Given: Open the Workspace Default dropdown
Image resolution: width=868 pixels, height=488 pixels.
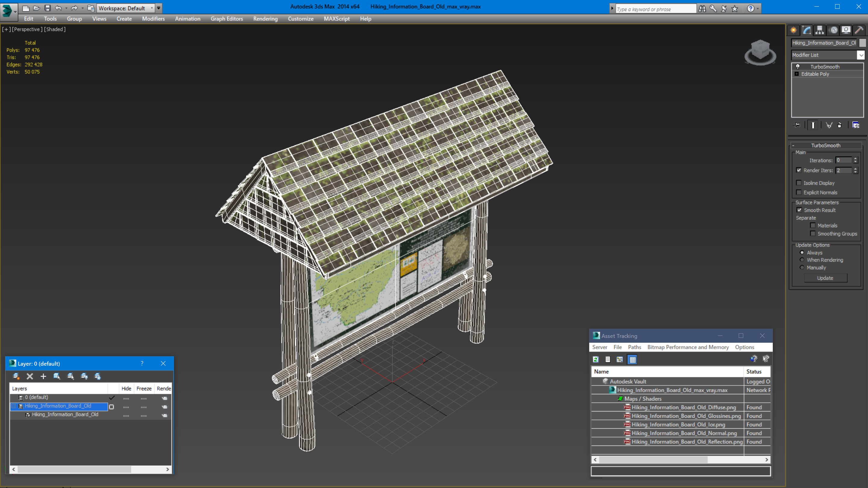Looking at the screenshot, I should point(125,8).
